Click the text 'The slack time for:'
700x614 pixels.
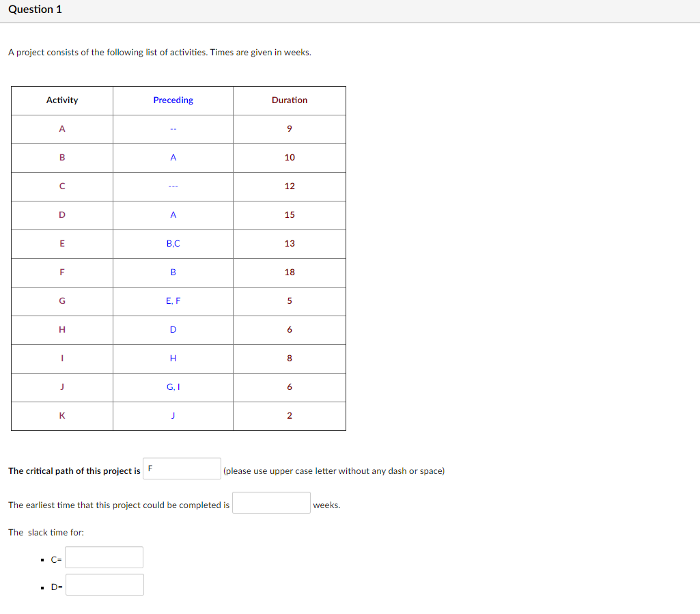pyautogui.click(x=44, y=532)
